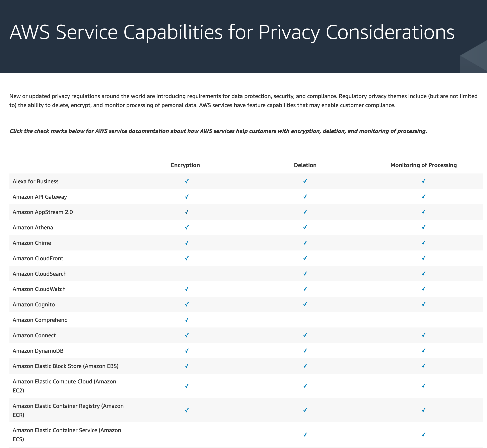Open Amazon CloudFront Monitoring check mark
The image size is (487, 448).
pos(423,258)
